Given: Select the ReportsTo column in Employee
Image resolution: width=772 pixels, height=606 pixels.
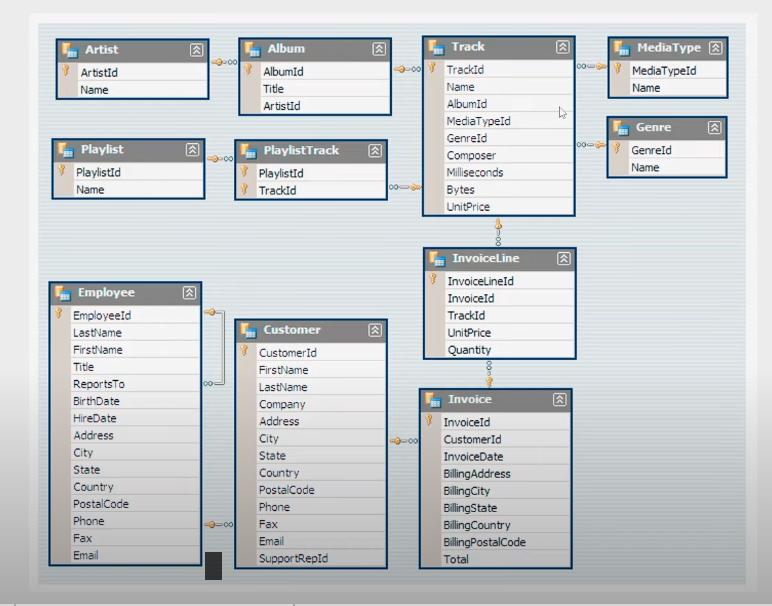Looking at the screenshot, I should [x=98, y=384].
